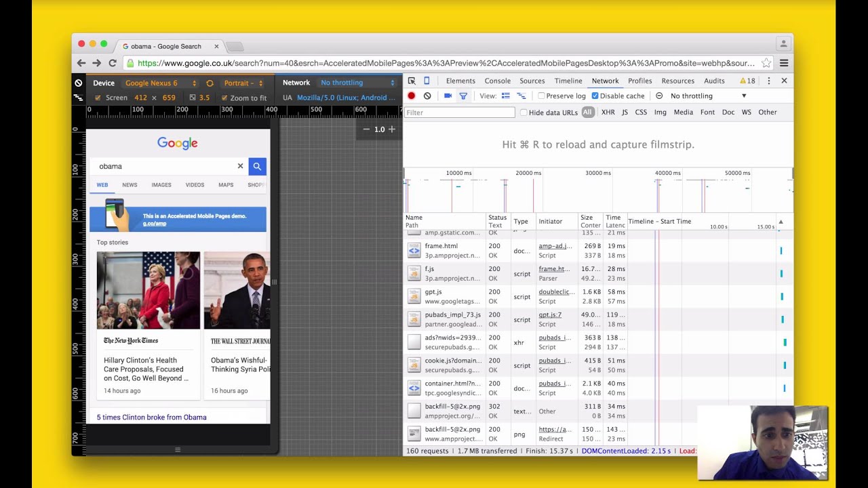Open Network panel No throttling dropdown
The height and width of the screenshot is (488, 868).
[708, 96]
